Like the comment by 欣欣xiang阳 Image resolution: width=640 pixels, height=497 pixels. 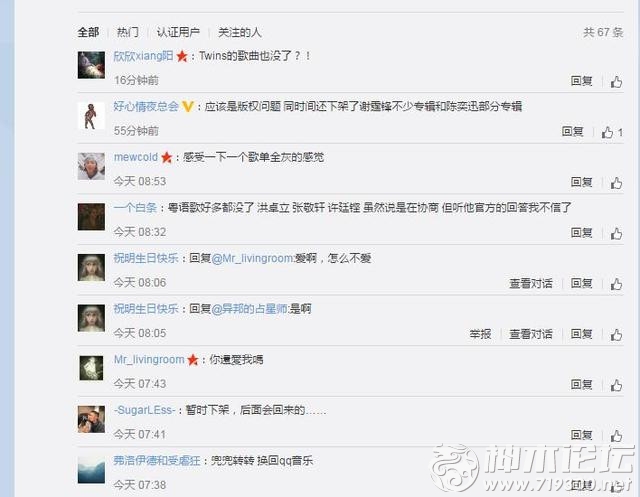click(616, 82)
